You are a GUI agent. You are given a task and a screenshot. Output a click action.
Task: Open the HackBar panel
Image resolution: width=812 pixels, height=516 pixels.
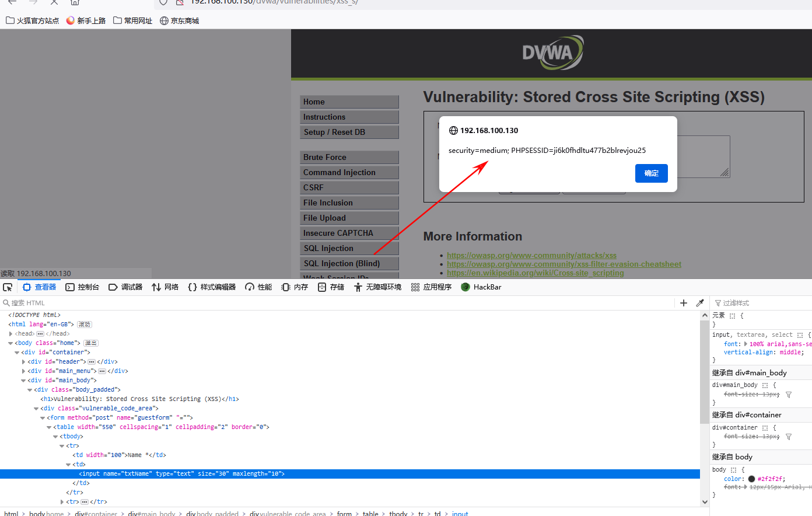tap(481, 287)
